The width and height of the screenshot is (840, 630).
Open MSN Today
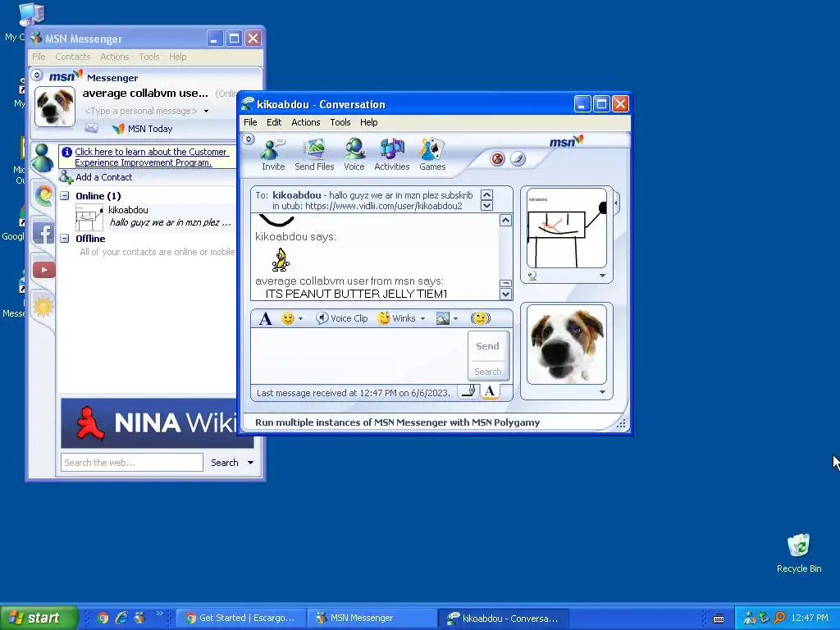(143, 129)
